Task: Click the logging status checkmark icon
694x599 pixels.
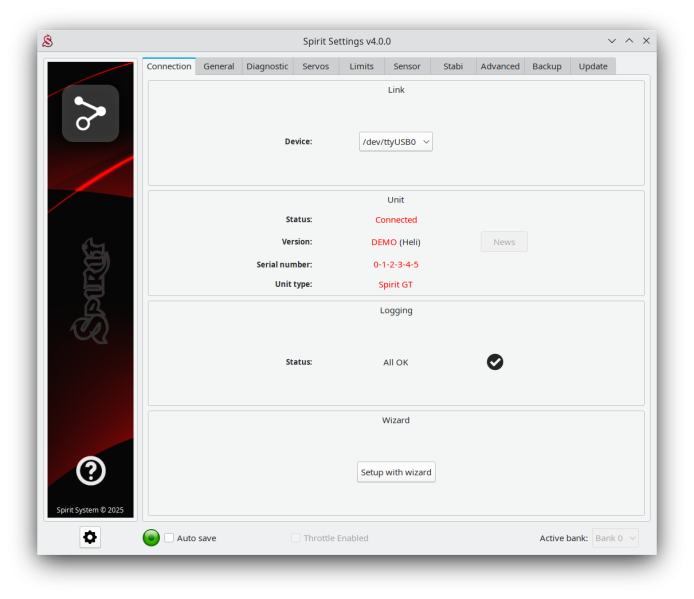Action: coord(495,362)
